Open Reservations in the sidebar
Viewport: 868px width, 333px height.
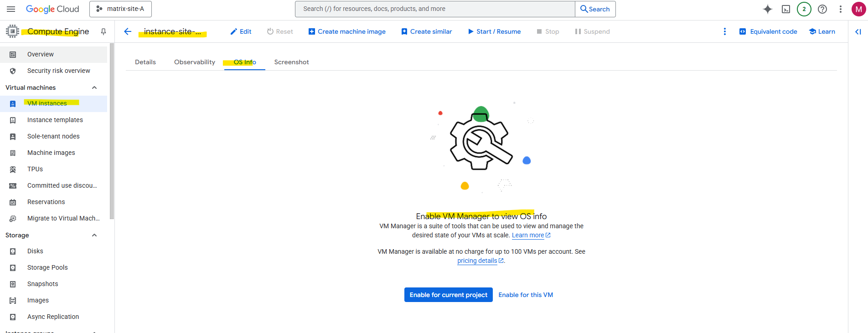click(x=54, y=202)
